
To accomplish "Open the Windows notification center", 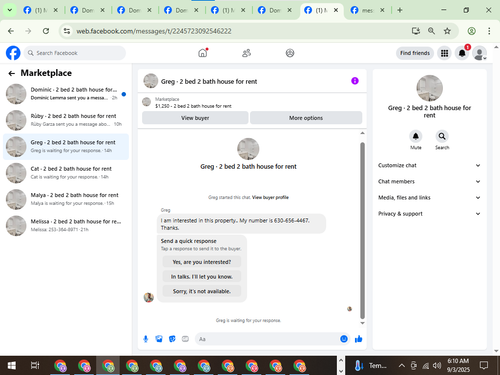I will (484, 366).
